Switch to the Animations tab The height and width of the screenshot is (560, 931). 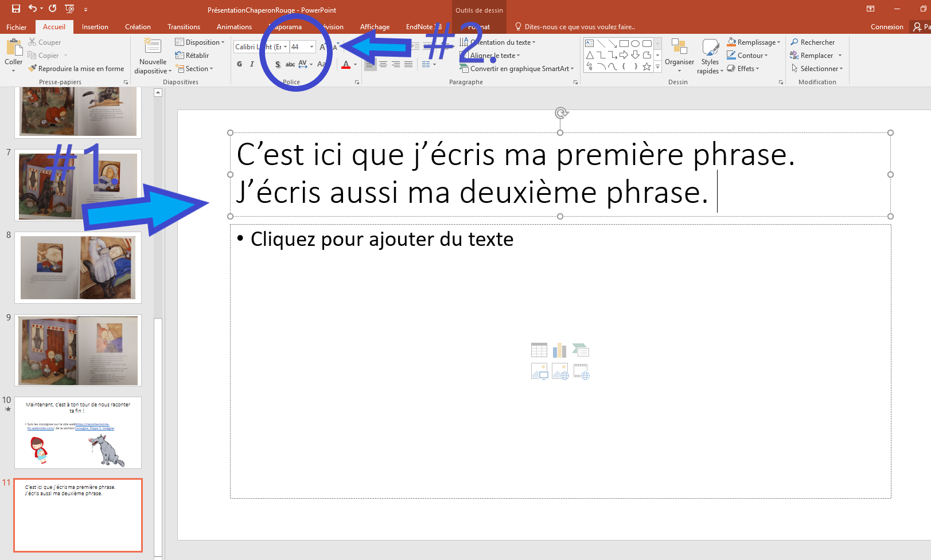coord(234,27)
